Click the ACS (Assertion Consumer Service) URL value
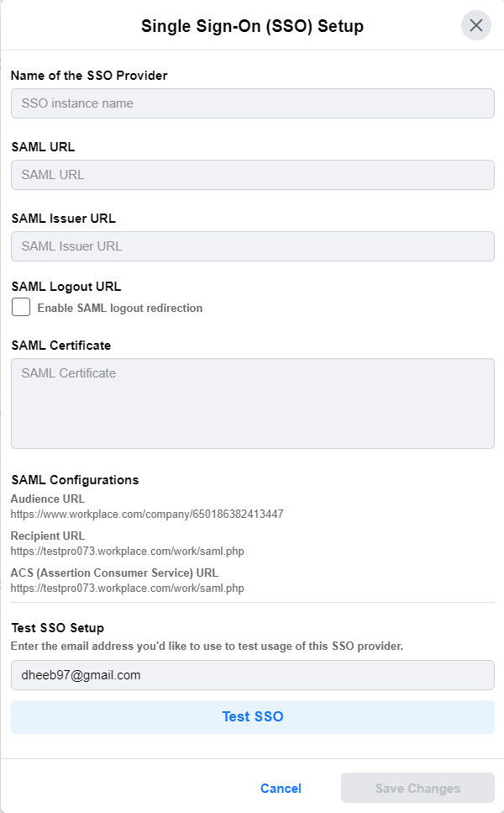 (127, 589)
